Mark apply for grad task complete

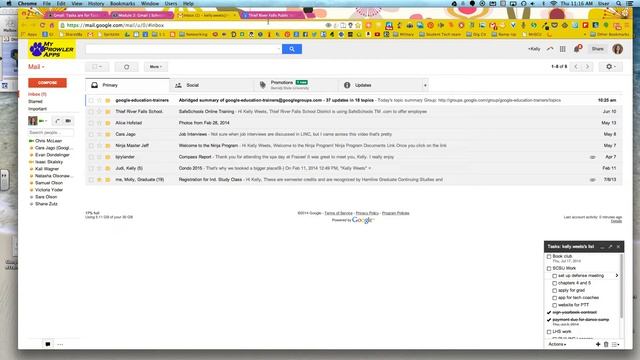click(554, 291)
